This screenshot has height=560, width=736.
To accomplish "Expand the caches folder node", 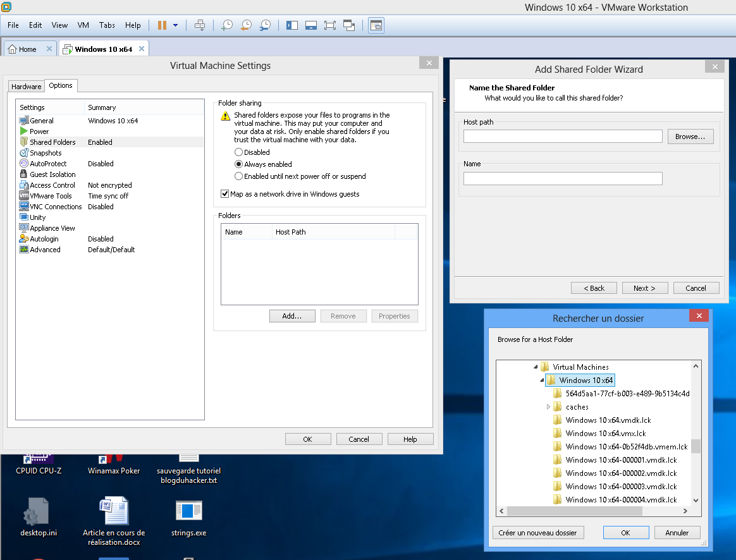I will pyautogui.click(x=548, y=407).
